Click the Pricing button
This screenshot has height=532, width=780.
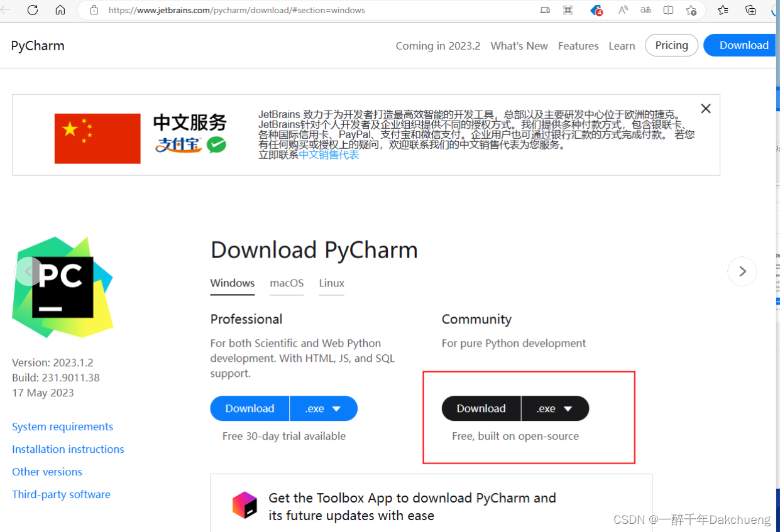(671, 45)
